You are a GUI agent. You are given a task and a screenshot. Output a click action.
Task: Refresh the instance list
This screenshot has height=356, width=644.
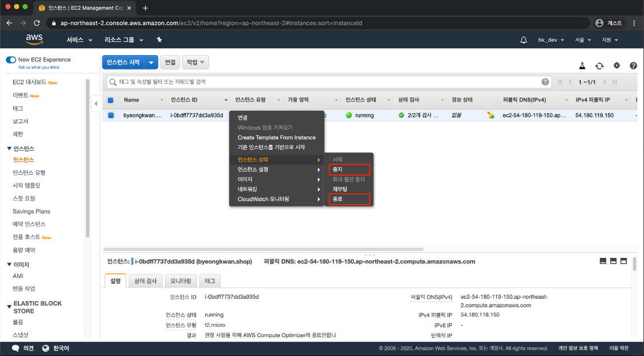pyautogui.click(x=599, y=66)
